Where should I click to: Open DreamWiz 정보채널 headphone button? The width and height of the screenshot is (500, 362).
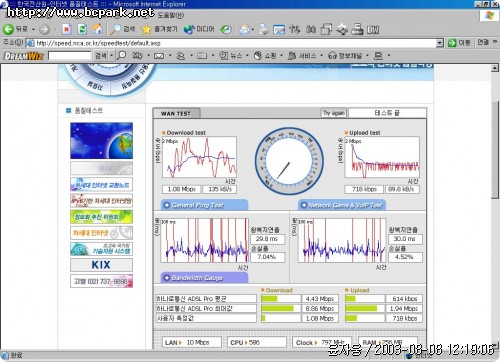pyautogui.click(x=345, y=56)
